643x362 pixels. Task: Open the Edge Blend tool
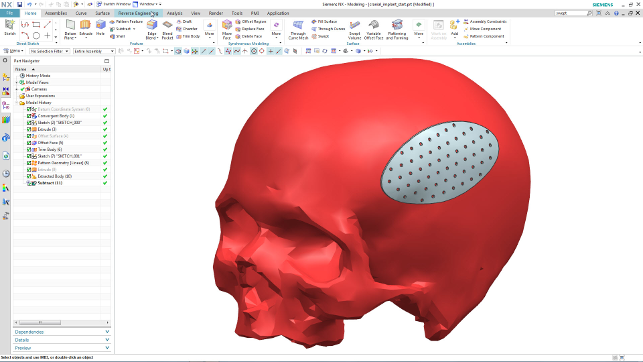(x=152, y=30)
